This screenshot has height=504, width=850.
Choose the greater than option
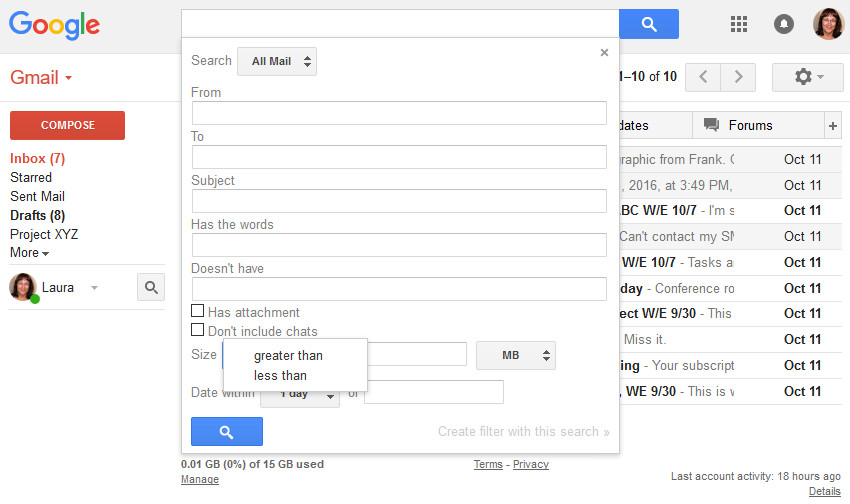(x=288, y=356)
